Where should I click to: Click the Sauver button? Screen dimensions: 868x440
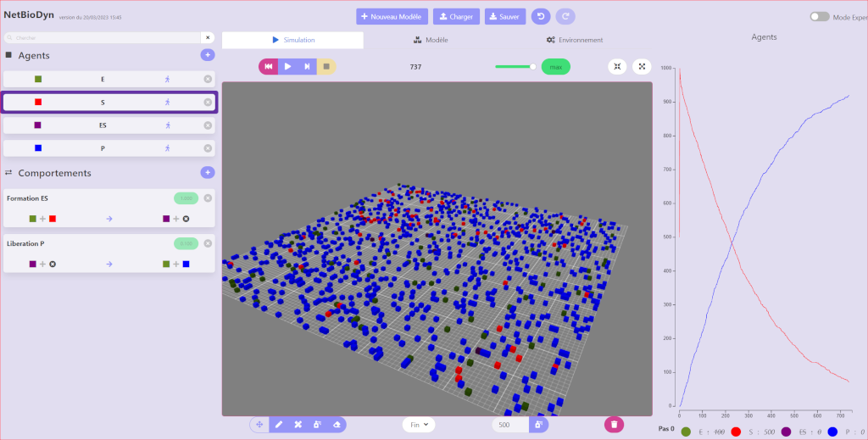click(x=504, y=17)
